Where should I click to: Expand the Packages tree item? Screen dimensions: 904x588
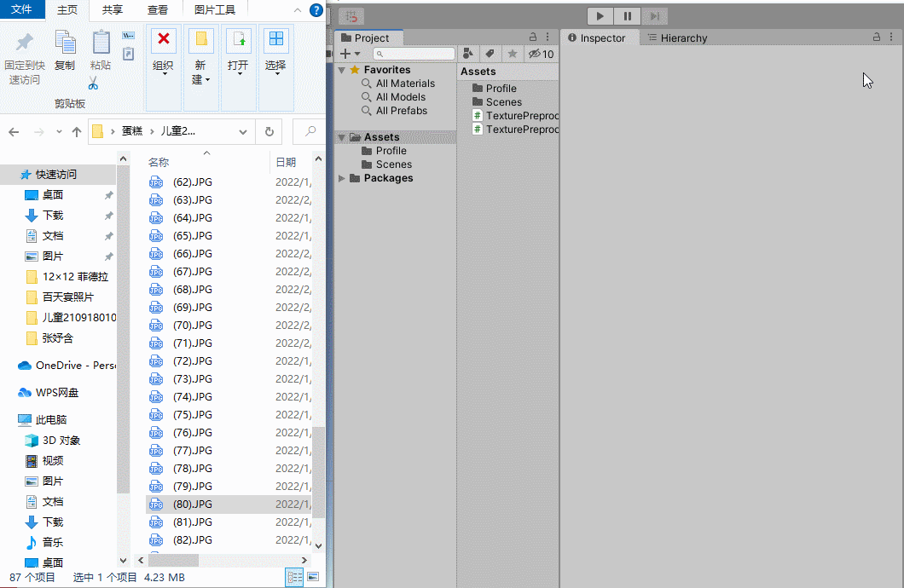pyautogui.click(x=341, y=177)
